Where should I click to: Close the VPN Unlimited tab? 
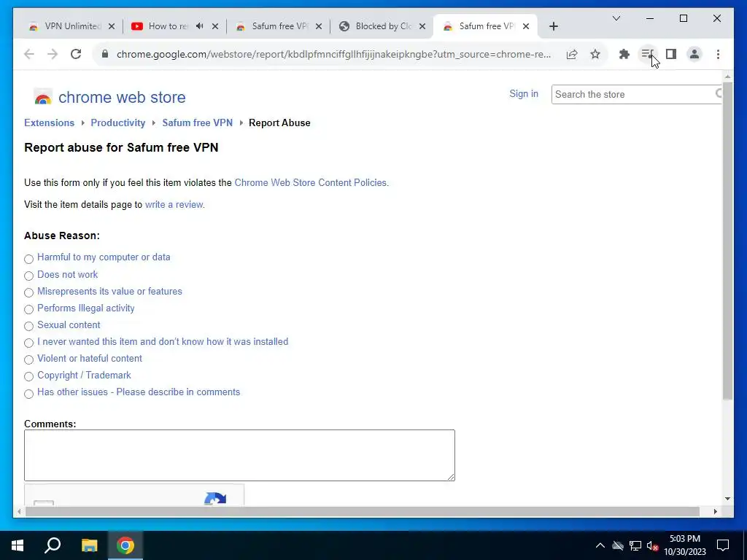click(x=112, y=26)
